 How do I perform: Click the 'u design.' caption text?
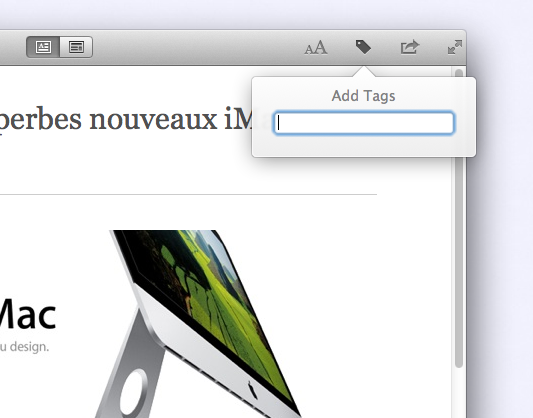point(24,347)
